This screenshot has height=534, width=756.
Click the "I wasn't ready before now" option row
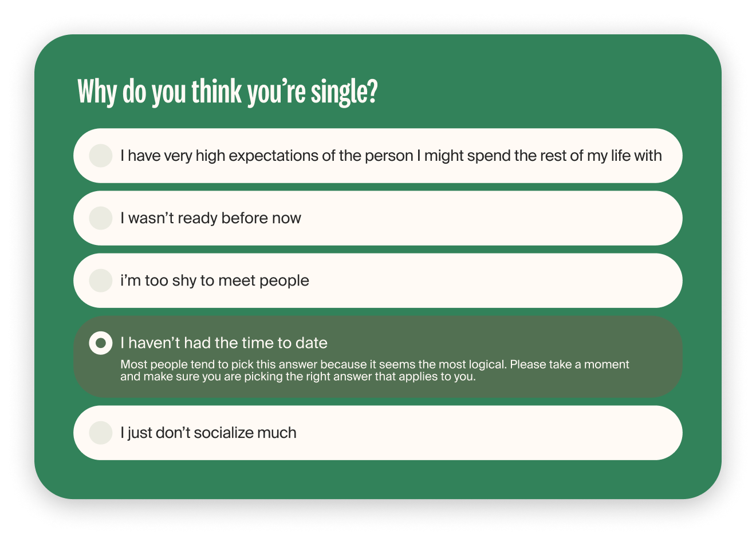pos(378,218)
